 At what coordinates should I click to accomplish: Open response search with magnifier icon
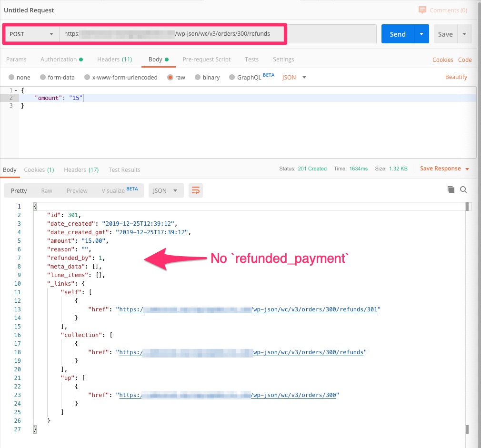pos(463,189)
